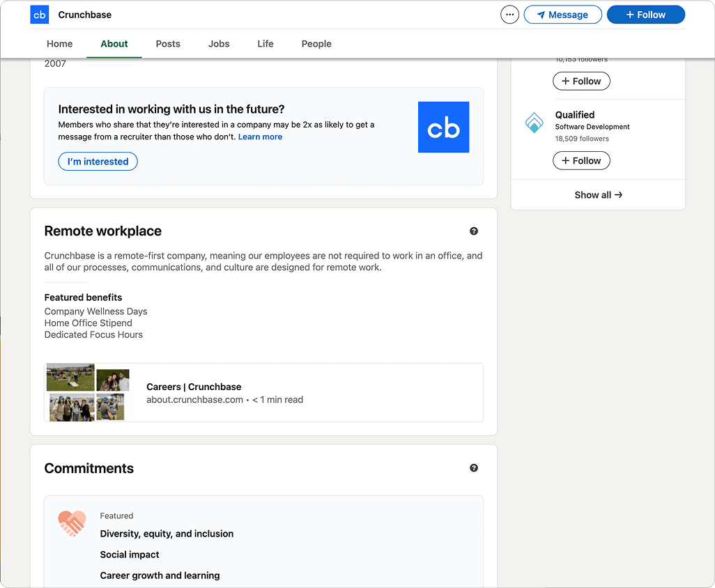The height and width of the screenshot is (588, 715).
Task: Message Crunchbase from the header
Action: [x=562, y=15]
